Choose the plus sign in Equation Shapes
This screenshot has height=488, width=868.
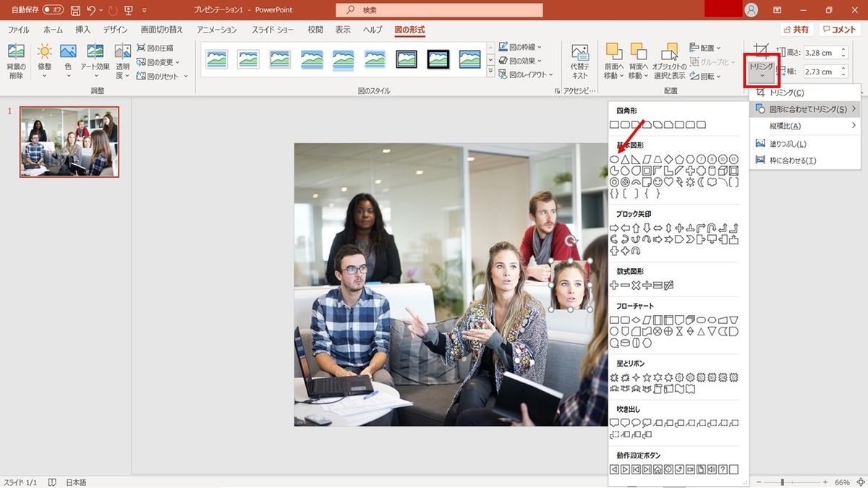coord(614,286)
